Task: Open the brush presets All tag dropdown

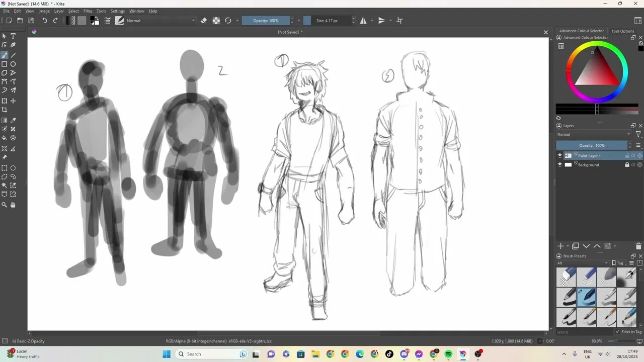Action: point(583,263)
